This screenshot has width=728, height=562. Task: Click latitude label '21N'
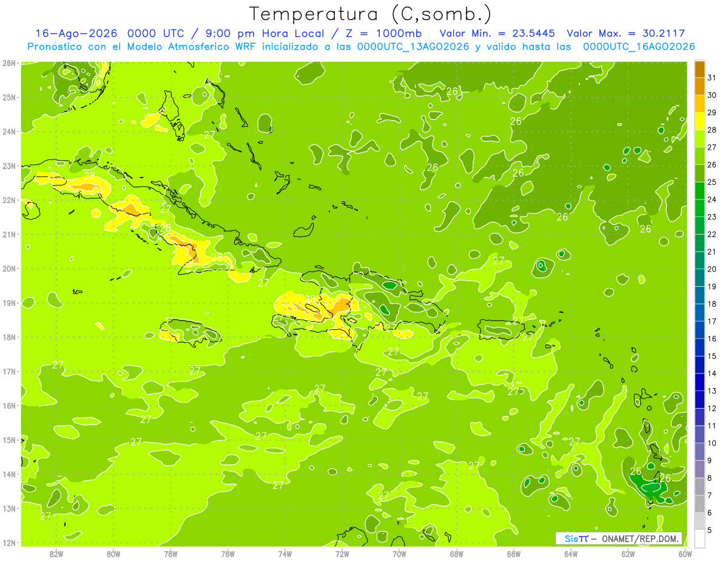(x=9, y=234)
